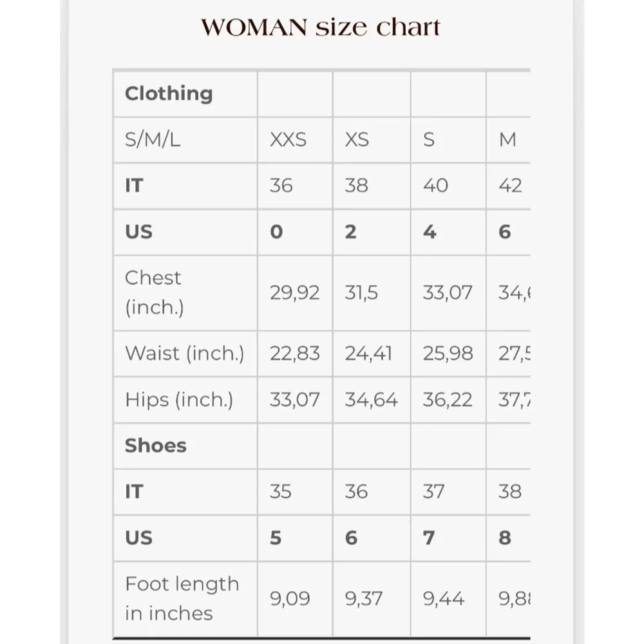Click the XXS size column header
The height and width of the screenshot is (644, 644).
pos(296,140)
